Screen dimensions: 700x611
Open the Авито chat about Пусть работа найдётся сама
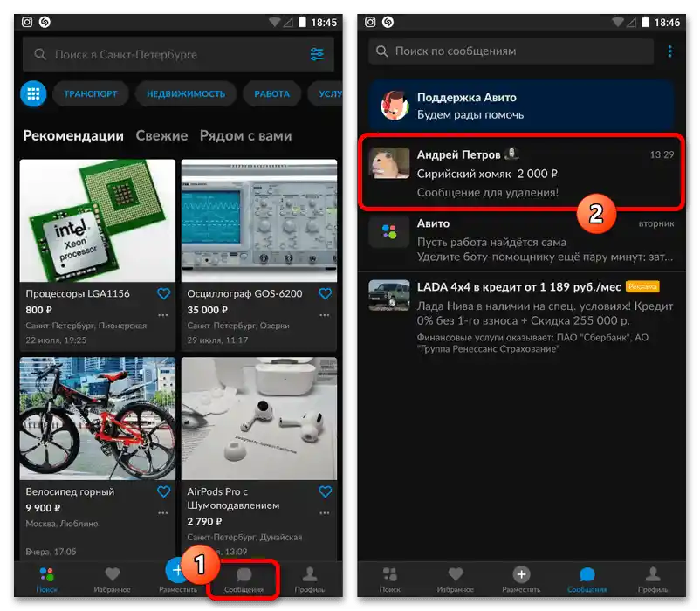521,240
